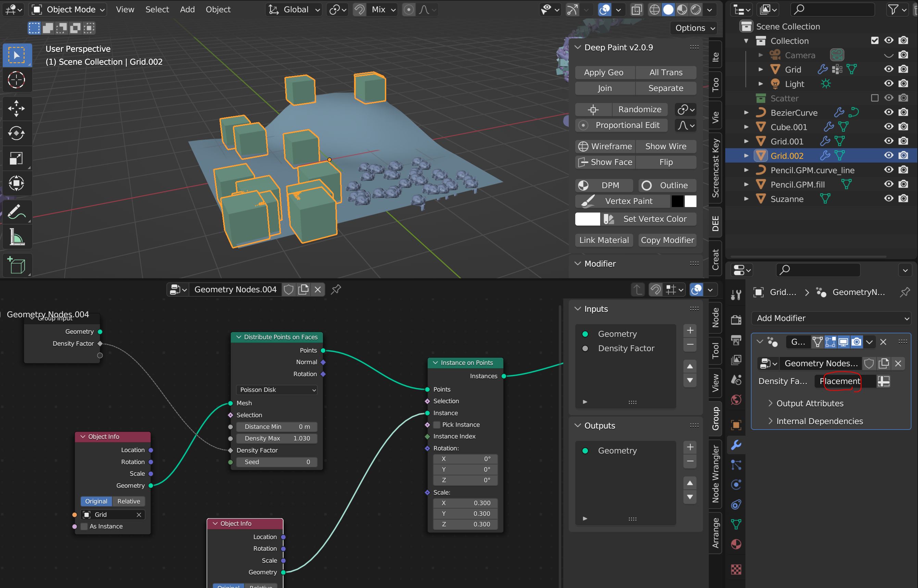Unlink the Geometry Nodes.004 datablock in header
This screenshot has height=588, width=918.
click(318, 290)
